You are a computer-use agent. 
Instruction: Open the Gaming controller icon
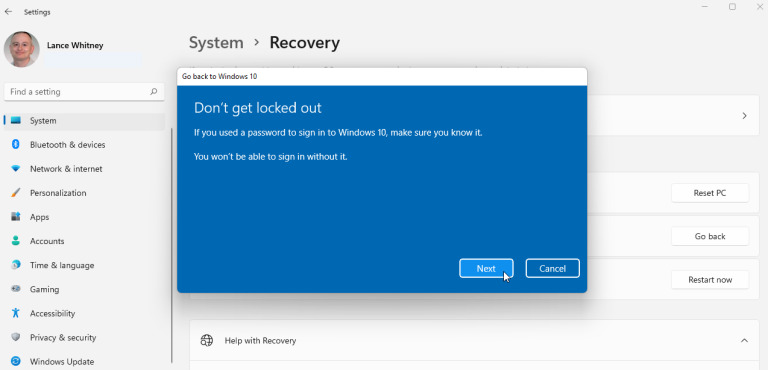[16, 289]
